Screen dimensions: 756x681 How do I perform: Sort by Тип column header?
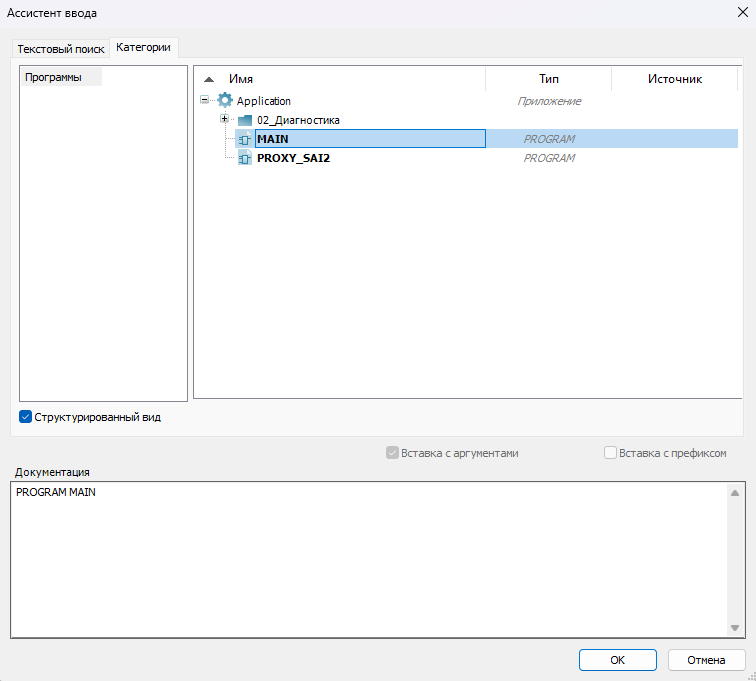548,79
